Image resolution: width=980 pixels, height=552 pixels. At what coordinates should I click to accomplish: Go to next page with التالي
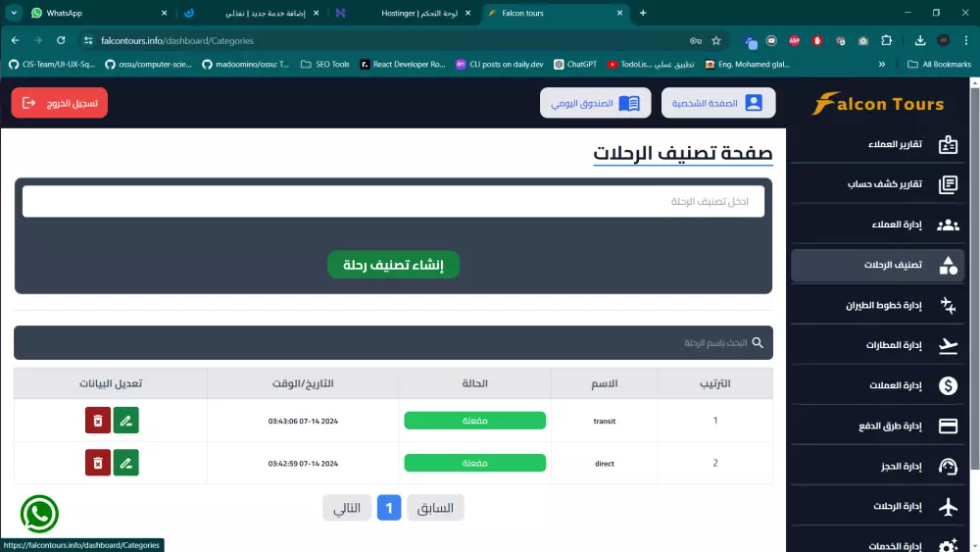347,508
